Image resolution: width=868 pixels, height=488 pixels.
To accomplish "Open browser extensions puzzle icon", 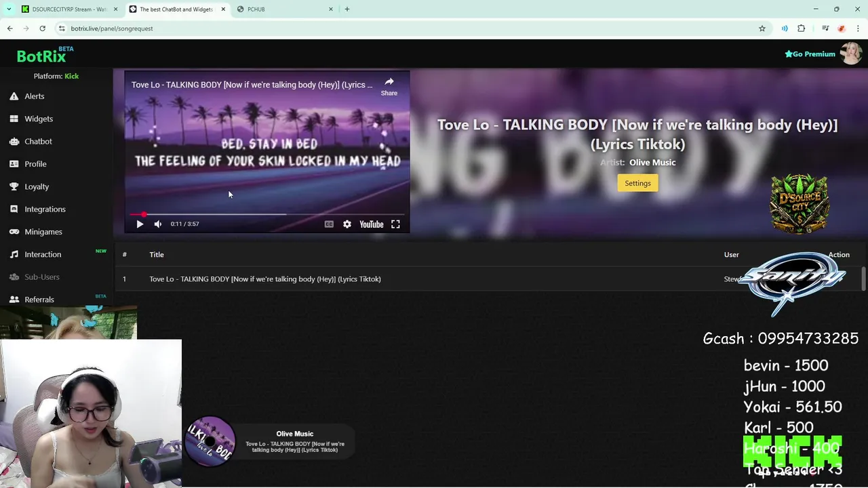I will tap(802, 28).
